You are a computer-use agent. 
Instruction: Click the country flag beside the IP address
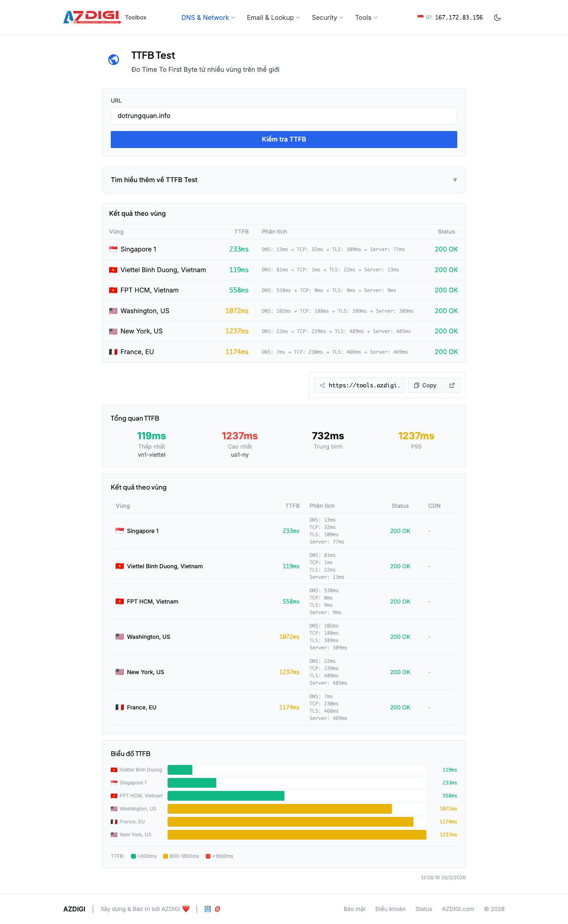click(420, 17)
